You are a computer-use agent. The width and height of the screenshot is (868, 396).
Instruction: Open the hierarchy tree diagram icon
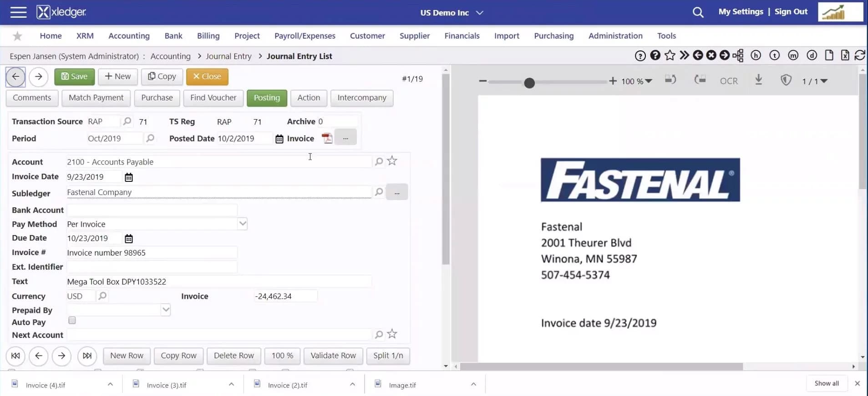[738, 55]
